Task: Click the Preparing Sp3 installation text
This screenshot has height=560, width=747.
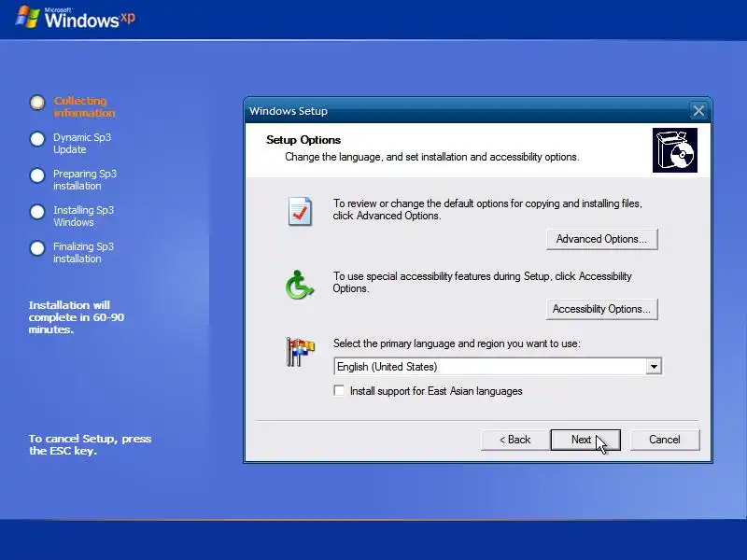Action: pos(85,180)
